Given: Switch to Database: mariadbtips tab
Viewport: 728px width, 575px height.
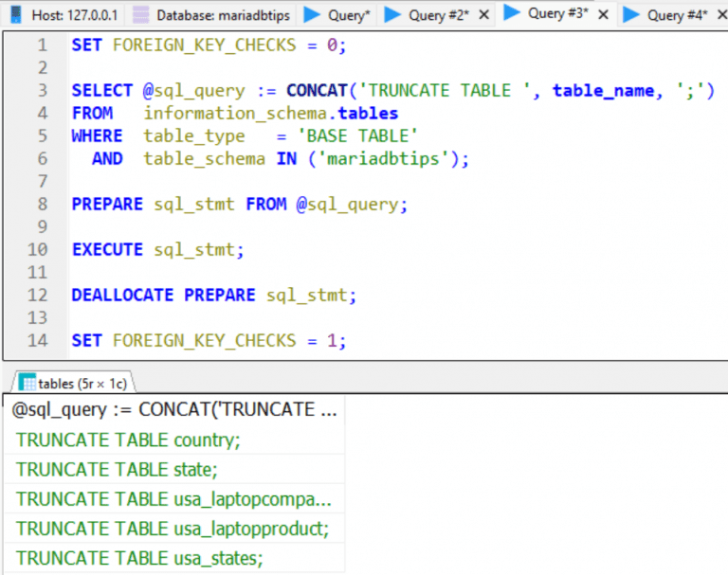Looking at the screenshot, I should tap(210, 15).
